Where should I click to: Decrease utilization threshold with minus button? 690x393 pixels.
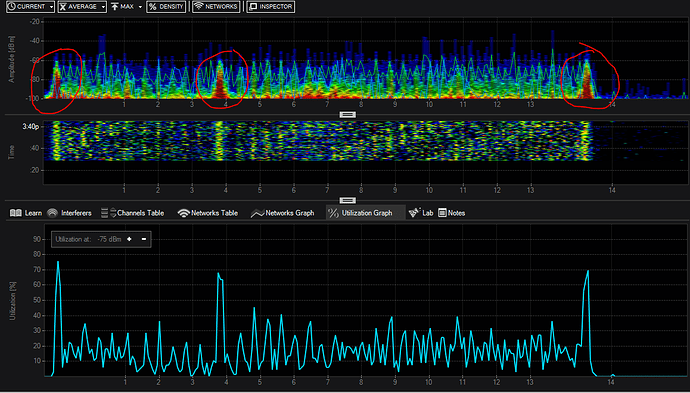tap(144, 239)
